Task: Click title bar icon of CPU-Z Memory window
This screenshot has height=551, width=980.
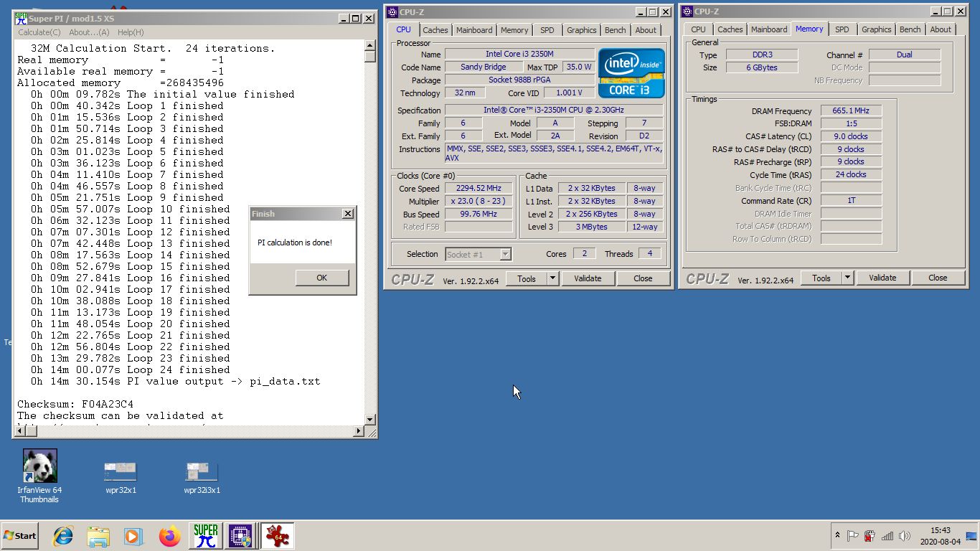Action: click(x=687, y=11)
